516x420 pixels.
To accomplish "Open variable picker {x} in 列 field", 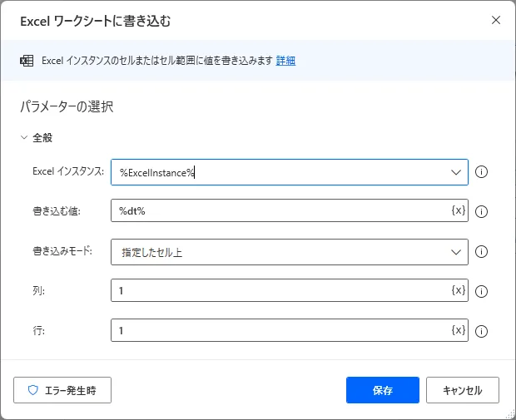I will tap(458, 290).
